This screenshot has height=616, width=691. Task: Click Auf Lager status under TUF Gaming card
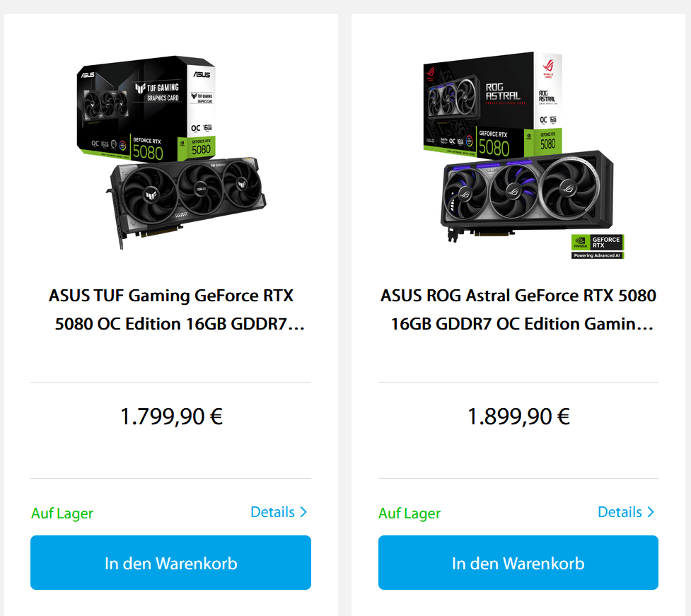[62, 513]
